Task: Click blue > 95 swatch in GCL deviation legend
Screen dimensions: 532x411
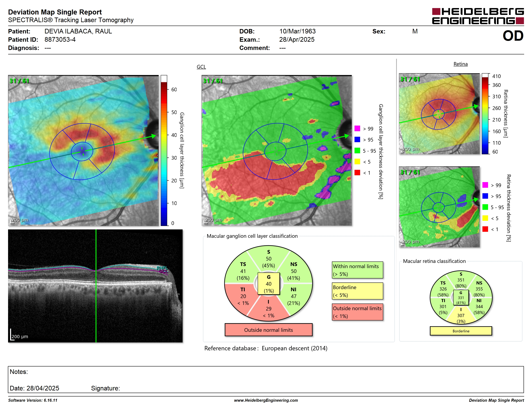Action: [357, 139]
